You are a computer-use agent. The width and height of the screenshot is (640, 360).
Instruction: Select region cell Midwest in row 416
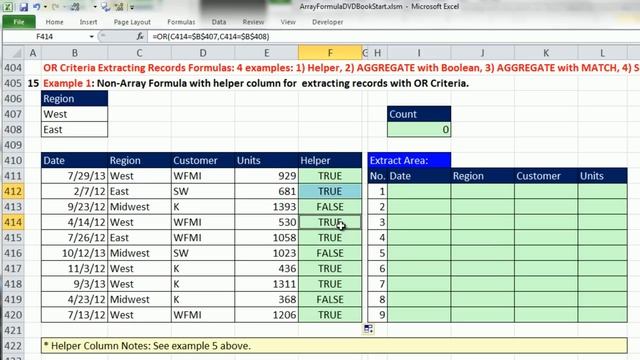[139, 253]
